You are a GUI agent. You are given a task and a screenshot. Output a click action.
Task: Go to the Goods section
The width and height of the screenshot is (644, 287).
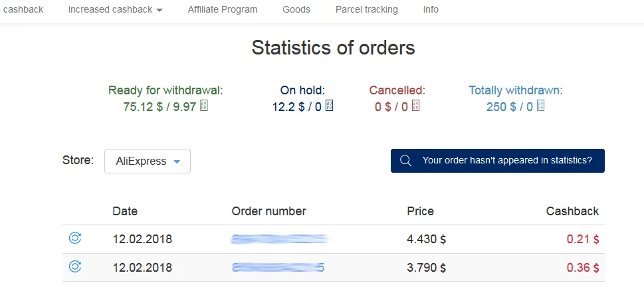(296, 10)
